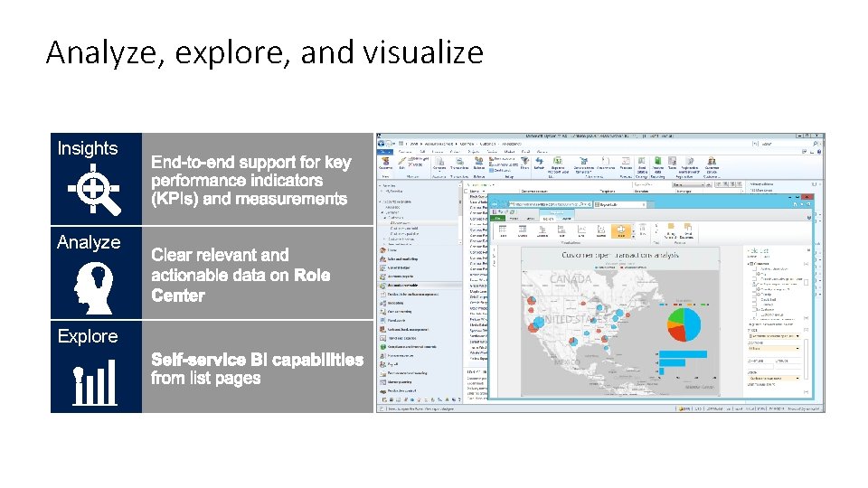This screenshot has width=868, height=488.
Task: Open the blue File tab in Dynamics AX
Action: 385,152
